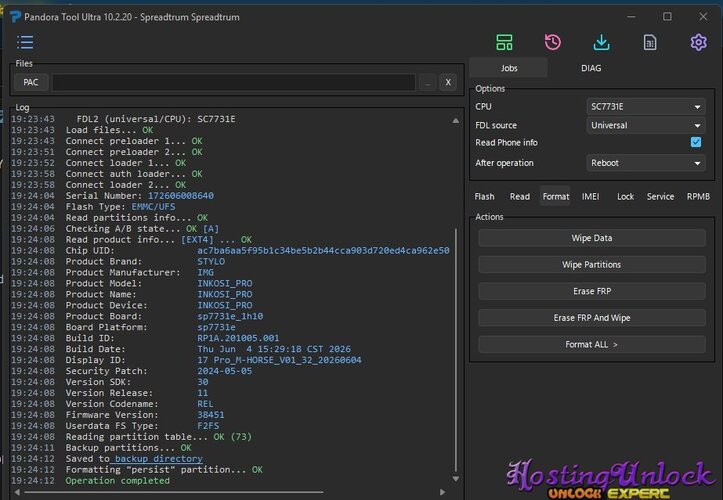Screen dimensions: 723x500
Task: Click the log scroll up arrow
Action: click(x=456, y=121)
